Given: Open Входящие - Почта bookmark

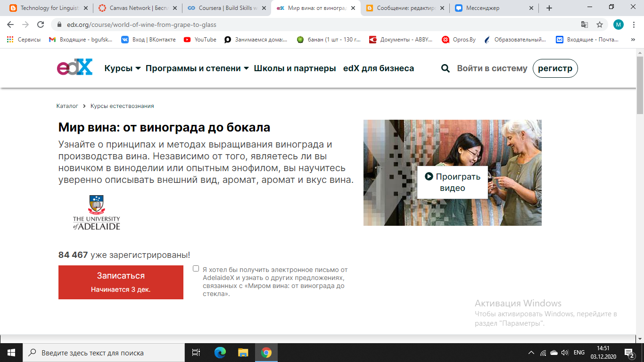Looking at the screenshot, I should tap(587, 40).
